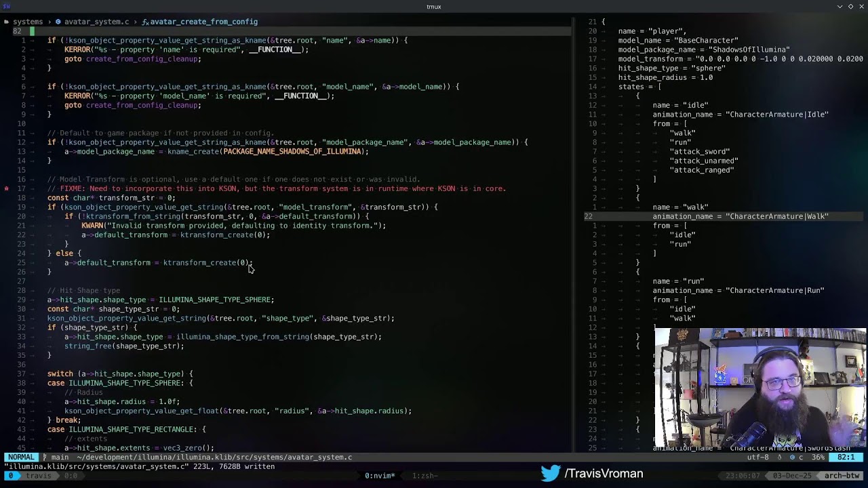Click 'switch (a->hit_shape.shape_type) {' line
The height and width of the screenshot is (488, 868).
[120, 374]
